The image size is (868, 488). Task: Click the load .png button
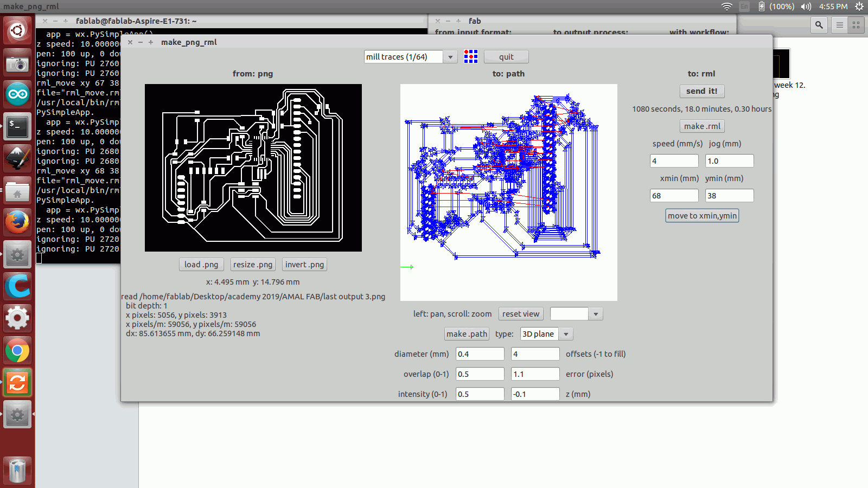pyautogui.click(x=201, y=264)
